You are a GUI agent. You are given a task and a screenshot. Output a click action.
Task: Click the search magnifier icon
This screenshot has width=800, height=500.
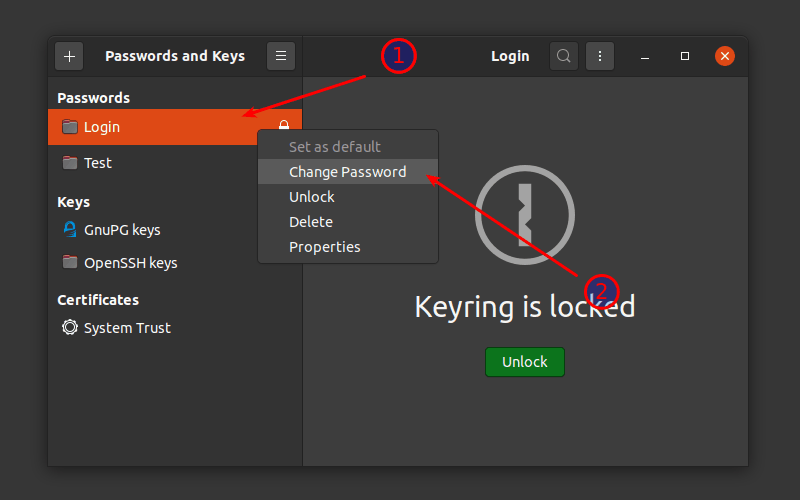[564, 56]
